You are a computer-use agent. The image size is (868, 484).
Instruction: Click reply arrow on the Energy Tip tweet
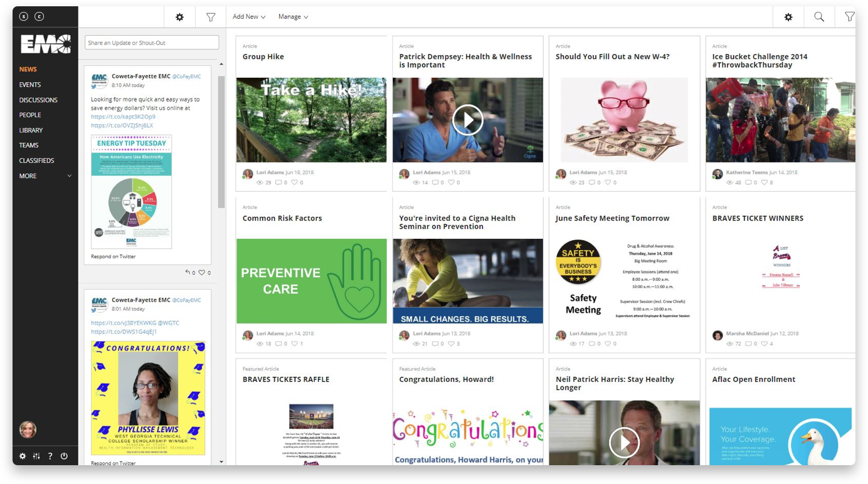(188, 272)
